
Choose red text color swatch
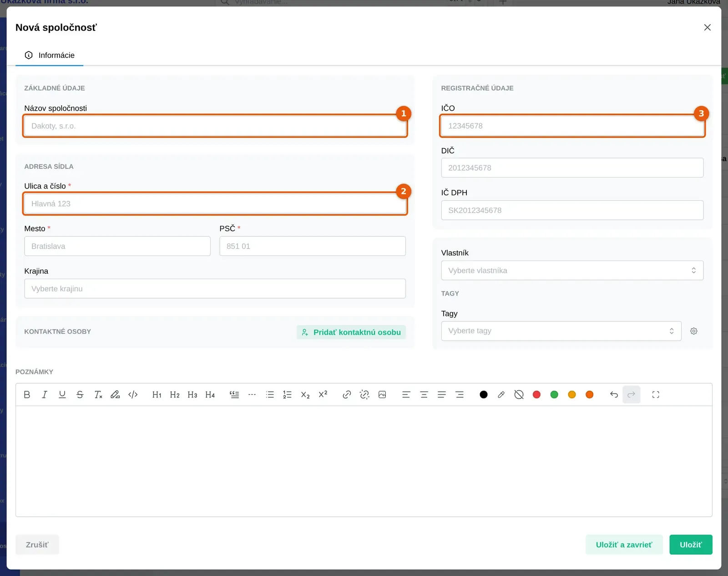click(x=536, y=395)
